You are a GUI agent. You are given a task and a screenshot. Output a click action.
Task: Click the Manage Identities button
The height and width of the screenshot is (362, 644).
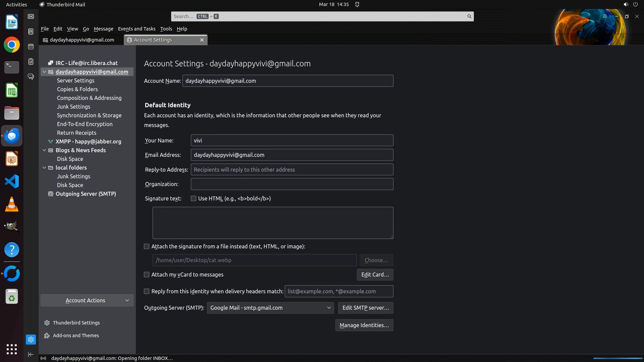click(364, 325)
